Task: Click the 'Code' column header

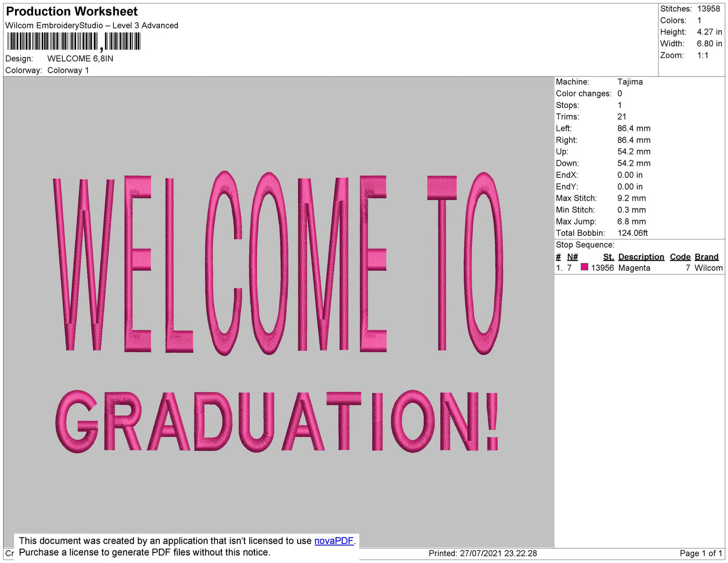Action: (x=680, y=257)
